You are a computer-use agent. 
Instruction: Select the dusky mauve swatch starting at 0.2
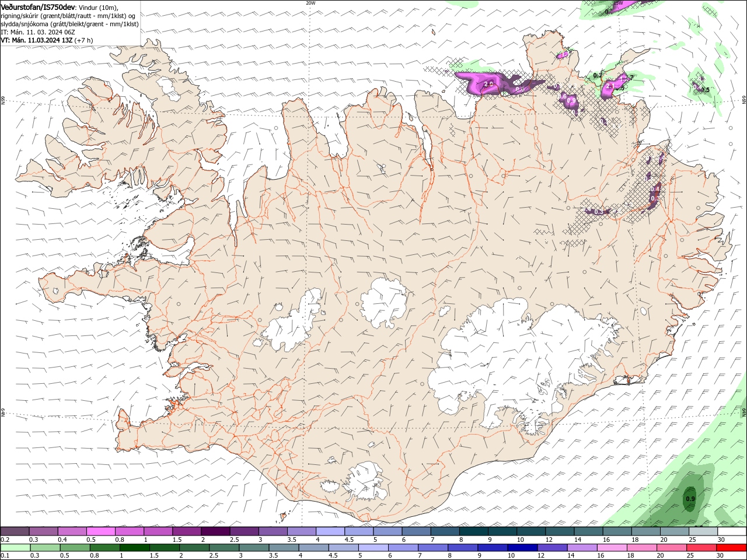coord(15,531)
